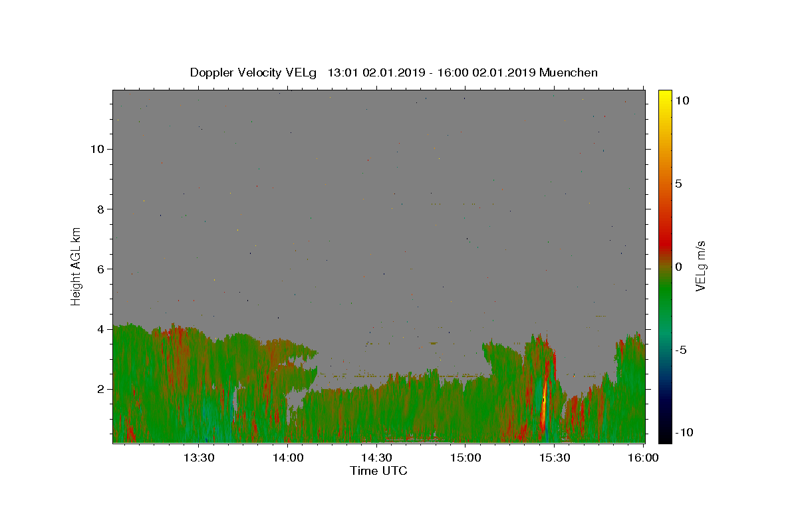The height and width of the screenshot is (532, 798).
Task: Click the 15:00 time axis label
Action: pyautogui.click(x=465, y=458)
